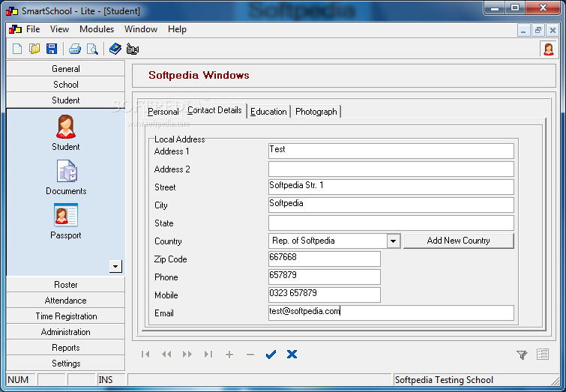Click the Open folder toolbar icon
Image resolution: width=566 pixels, height=392 pixels.
pyautogui.click(x=34, y=49)
